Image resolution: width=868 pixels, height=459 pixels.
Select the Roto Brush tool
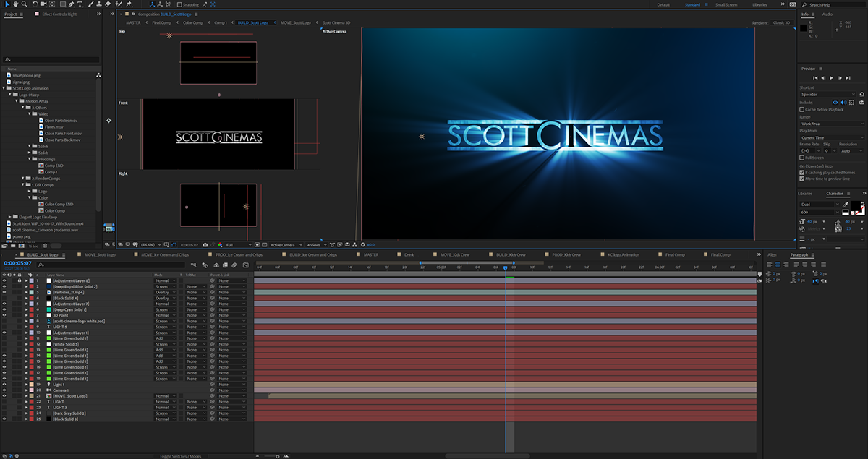point(119,4)
